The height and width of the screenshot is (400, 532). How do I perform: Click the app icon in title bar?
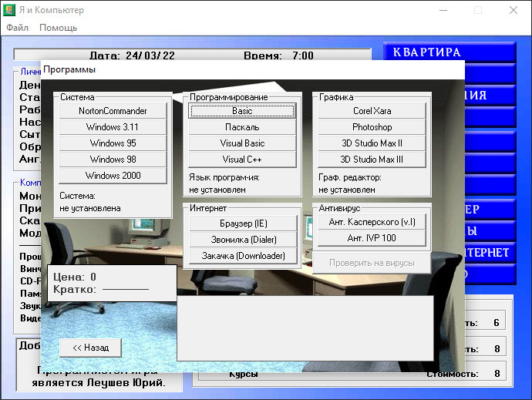(11, 11)
